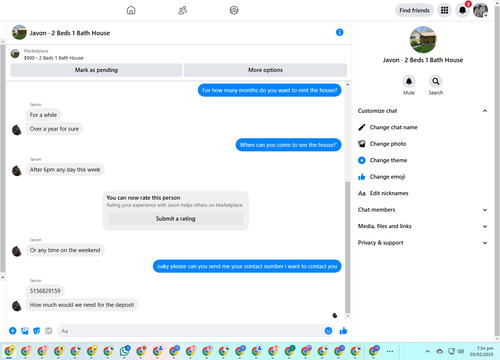500x360 pixels.
Task: Choose a GIF with the GIF icon
Action: click(x=49, y=331)
